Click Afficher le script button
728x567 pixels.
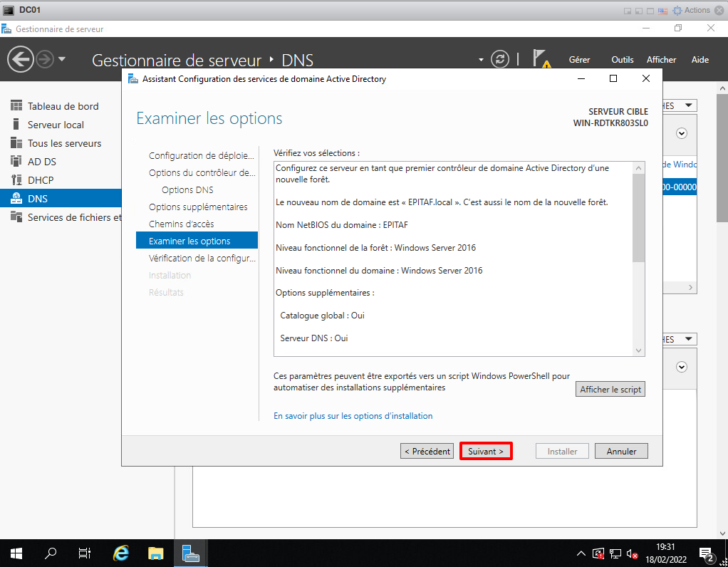(610, 390)
